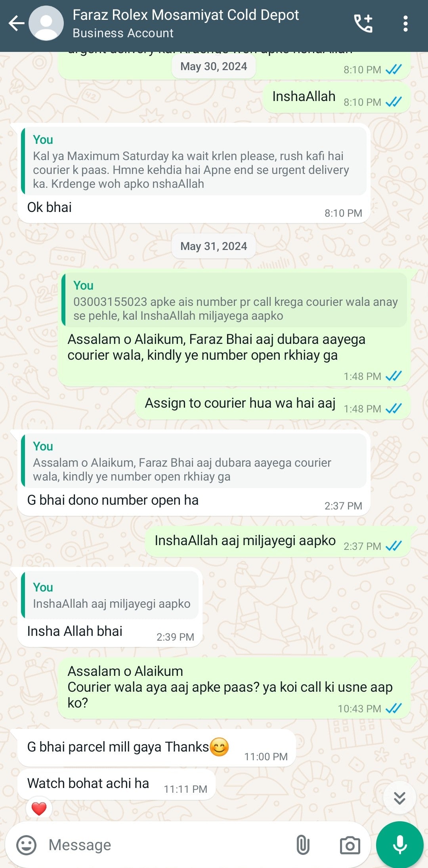Tap the 'Courier wala aya aaj' message bubble
428x868 pixels.
point(234,688)
